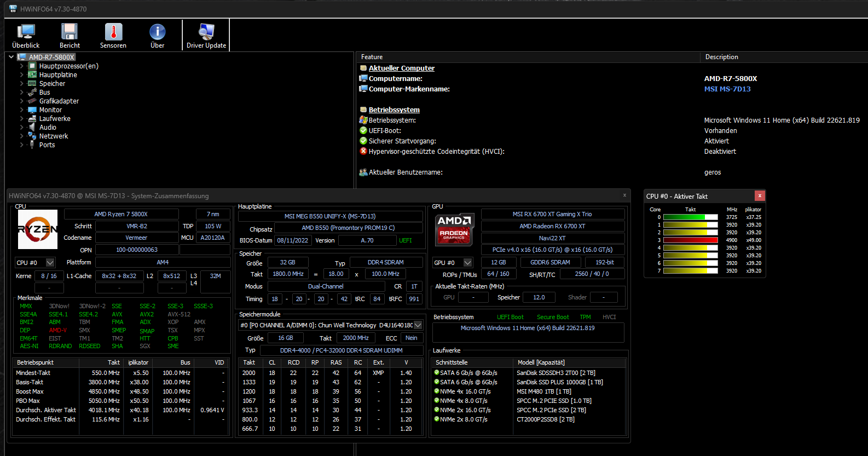Click the Audio speaker tree icon
This screenshot has width=868, height=456.
click(x=32, y=127)
